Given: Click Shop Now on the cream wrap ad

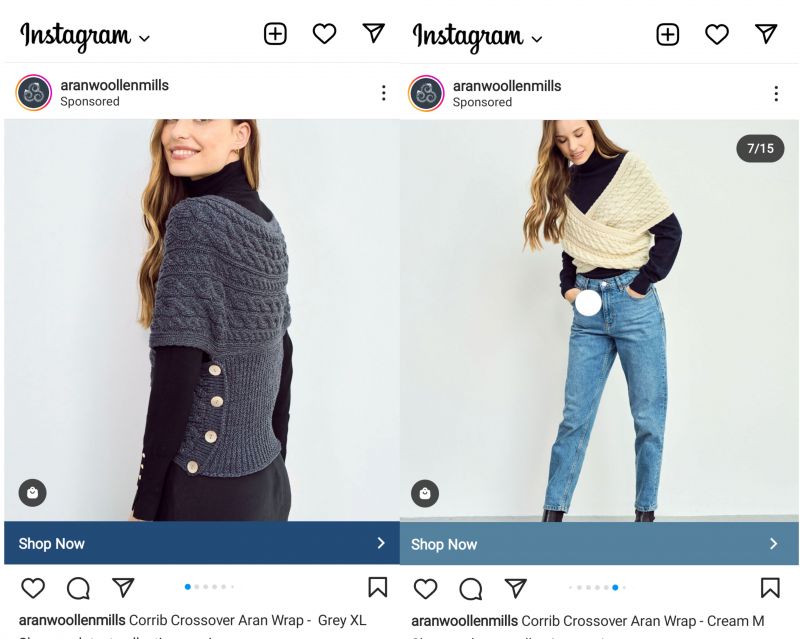Looking at the screenshot, I should [x=599, y=544].
